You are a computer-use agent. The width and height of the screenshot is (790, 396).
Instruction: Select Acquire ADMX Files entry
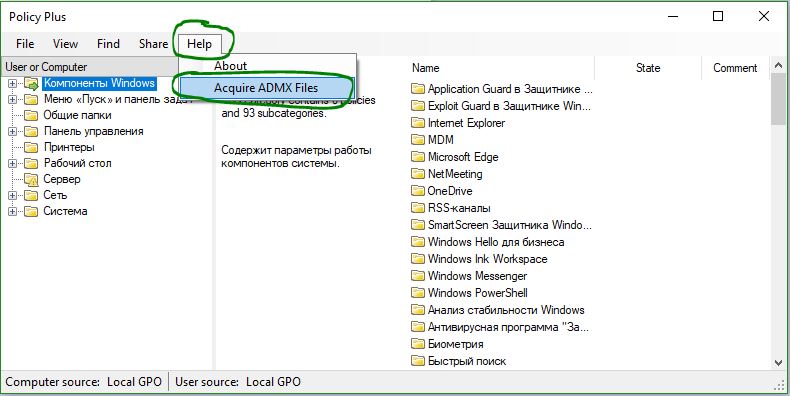[x=266, y=88]
